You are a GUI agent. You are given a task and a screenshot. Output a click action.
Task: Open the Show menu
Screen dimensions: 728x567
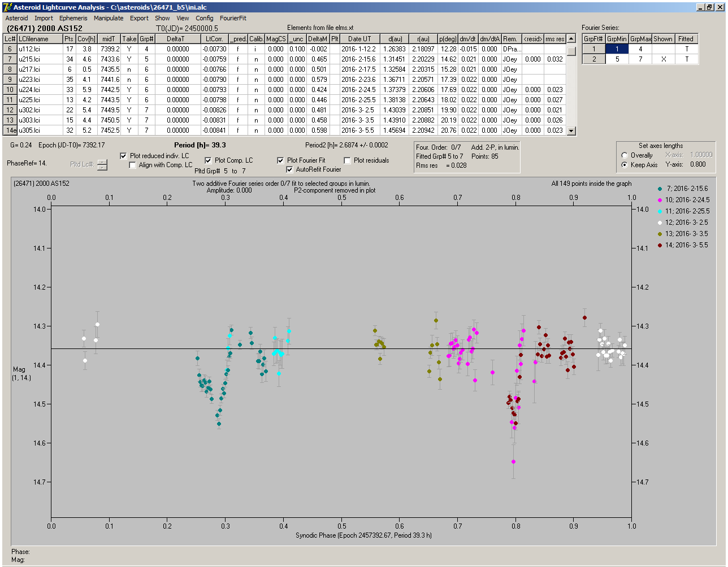(x=162, y=18)
